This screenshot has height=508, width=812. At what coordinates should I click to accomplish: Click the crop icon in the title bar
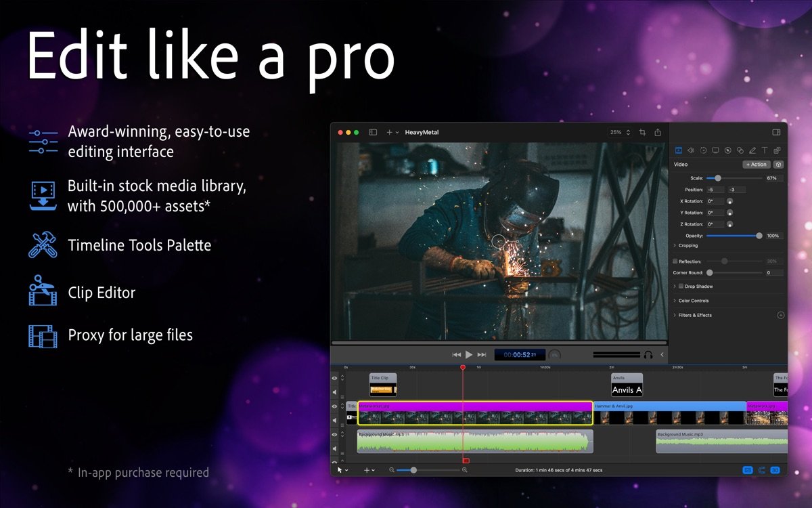642,133
